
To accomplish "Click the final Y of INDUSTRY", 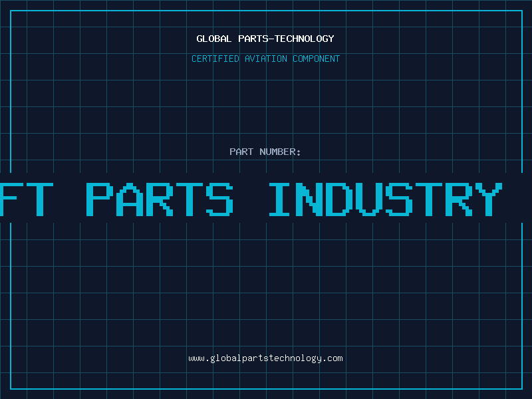I will pyautogui.click(x=489, y=199).
